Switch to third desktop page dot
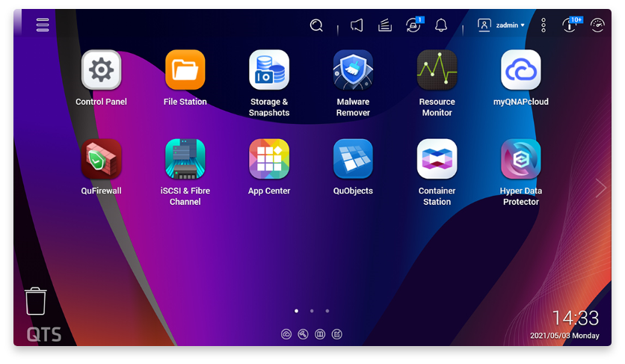 point(327,311)
